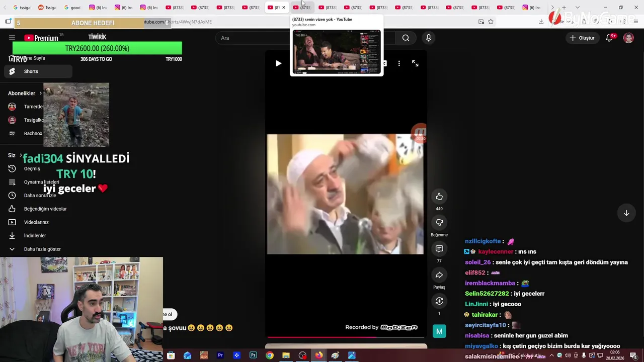The height and width of the screenshot is (362, 644).
Task: Close the active YouTube tab
Action: tap(284, 8)
